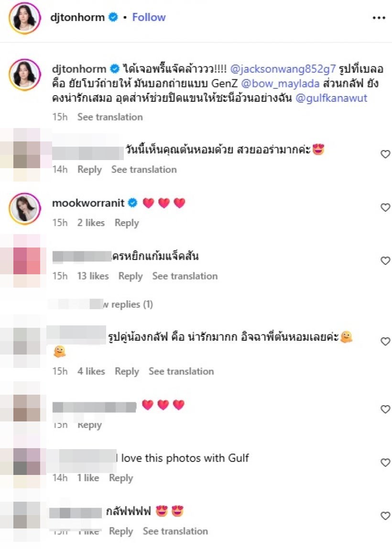See translation of the post caption
Screen dimensions: 392x549
click(110, 117)
